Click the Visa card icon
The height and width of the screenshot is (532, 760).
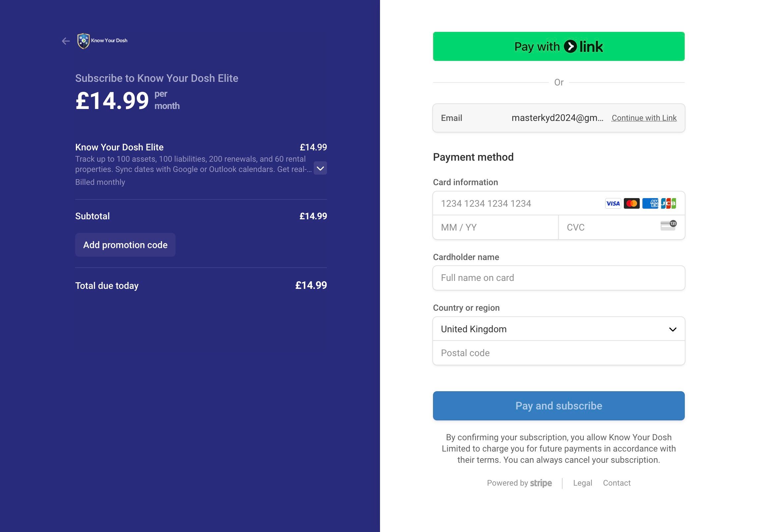[x=613, y=203]
